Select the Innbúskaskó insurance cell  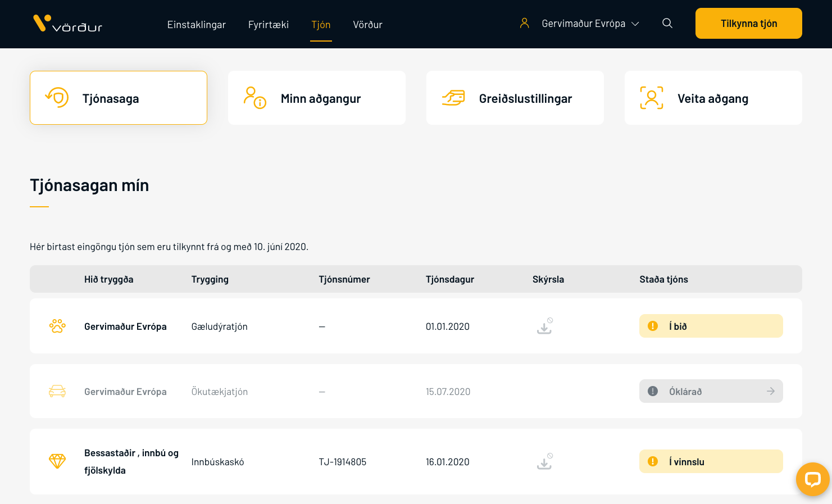218,462
